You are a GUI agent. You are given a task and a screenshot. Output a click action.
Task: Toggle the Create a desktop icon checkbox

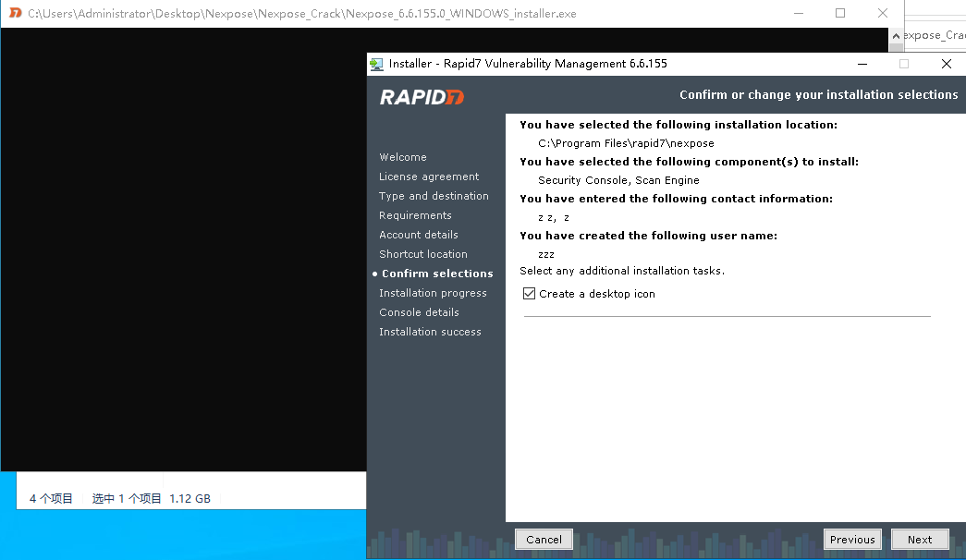click(529, 294)
